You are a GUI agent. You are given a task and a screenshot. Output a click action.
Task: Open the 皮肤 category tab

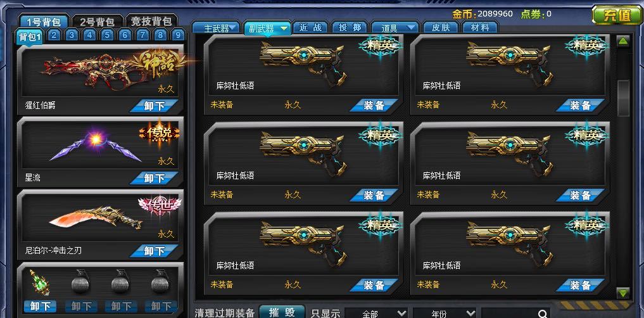(x=441, y=27)
